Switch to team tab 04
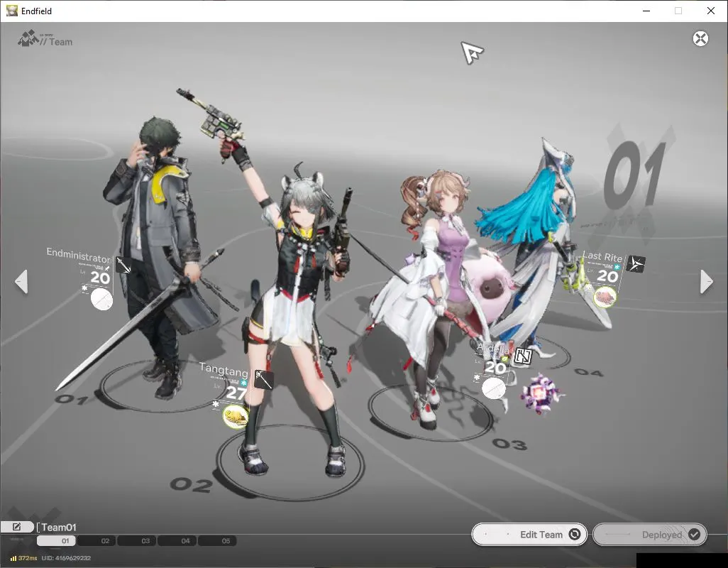This screenshot has width=728, height=568. [x=185, y=541]
